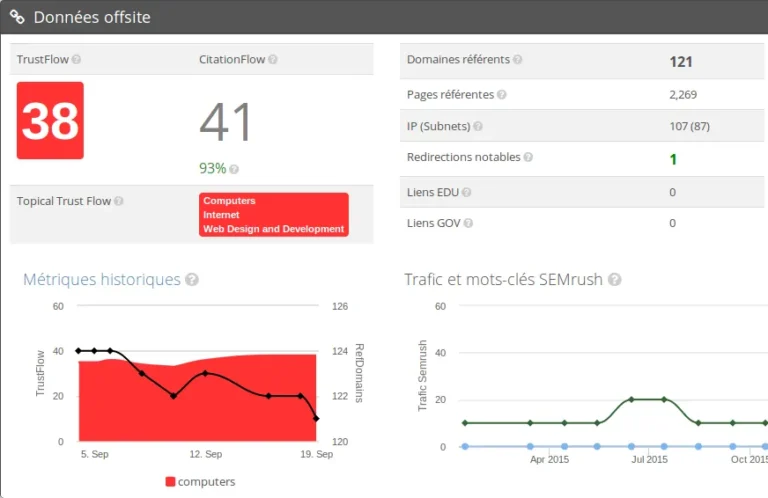The width and height of the screenshot is (768, 498).
Task: Click the CitationFlow value 41
Action: [x=226, y=122]
